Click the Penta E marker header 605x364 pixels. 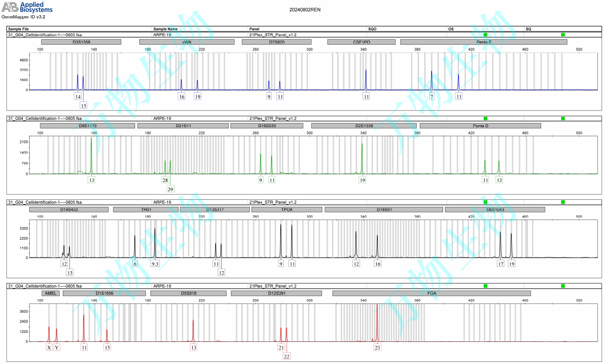[483, 42]
